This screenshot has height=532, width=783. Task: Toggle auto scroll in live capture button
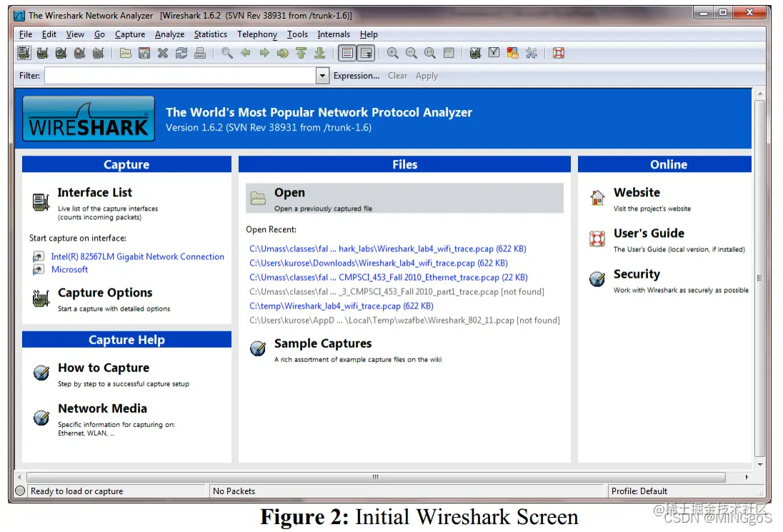[x=366, y=53]
